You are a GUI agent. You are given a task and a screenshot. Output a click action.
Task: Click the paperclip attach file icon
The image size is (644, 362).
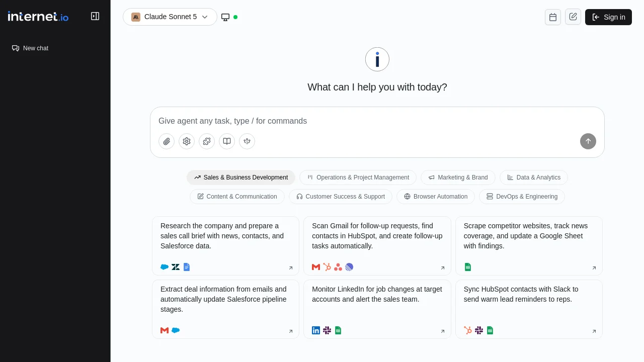(x=167, y=141)
